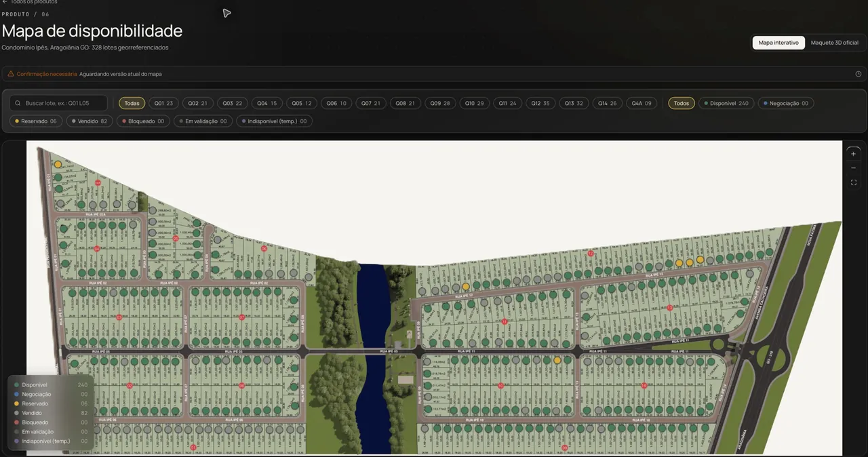Click the warning triangle icon in the confirmation banner
The width and height of the screenshot is (868, 457).
click(x=11, y=74)
